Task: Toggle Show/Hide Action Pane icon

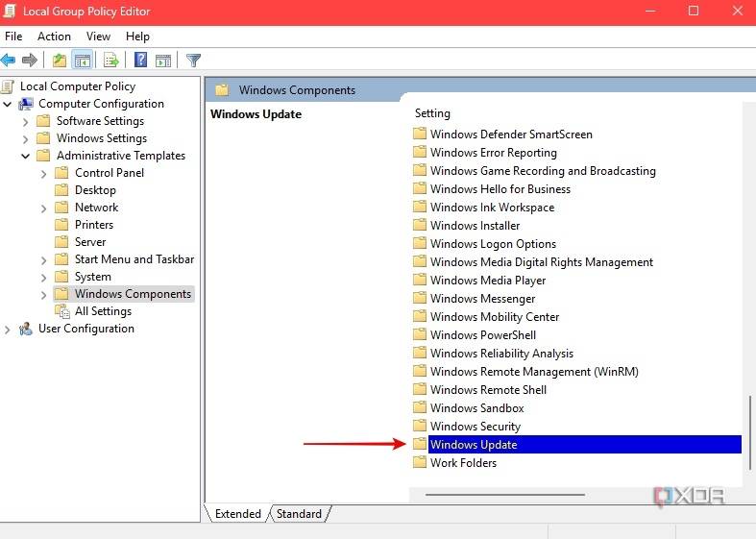Action: pos(163,61)
